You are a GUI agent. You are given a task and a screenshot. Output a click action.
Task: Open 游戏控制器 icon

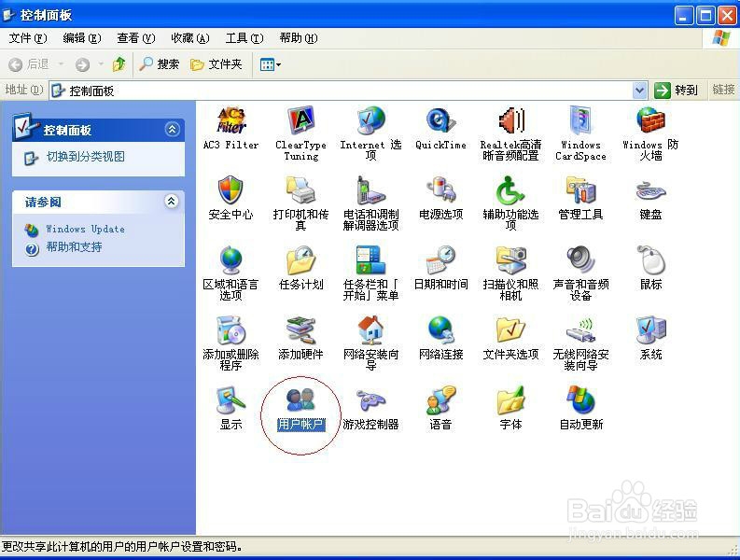tap(370, 400)
